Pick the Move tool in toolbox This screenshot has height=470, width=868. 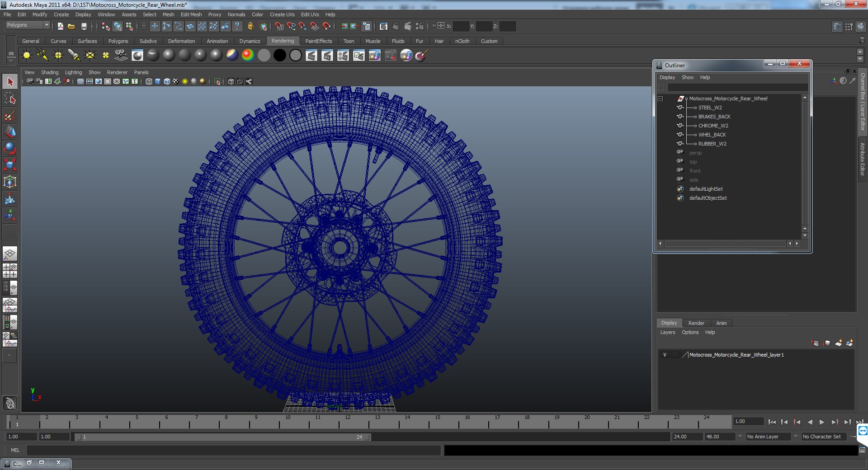pos(10,132)
